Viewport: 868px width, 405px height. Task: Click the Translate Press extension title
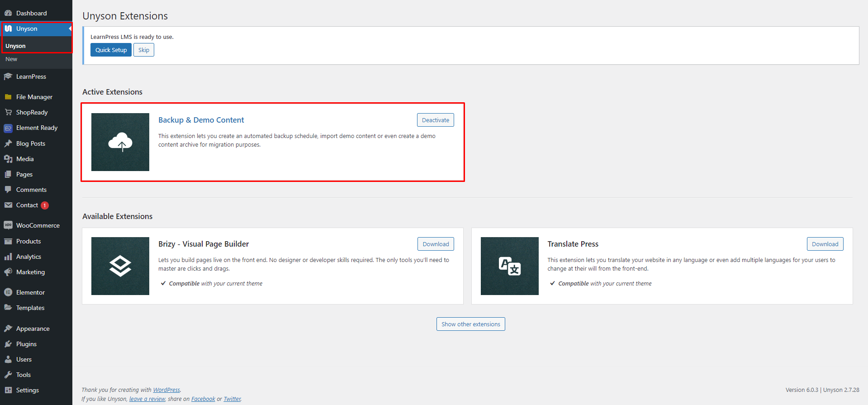(573, 244)
